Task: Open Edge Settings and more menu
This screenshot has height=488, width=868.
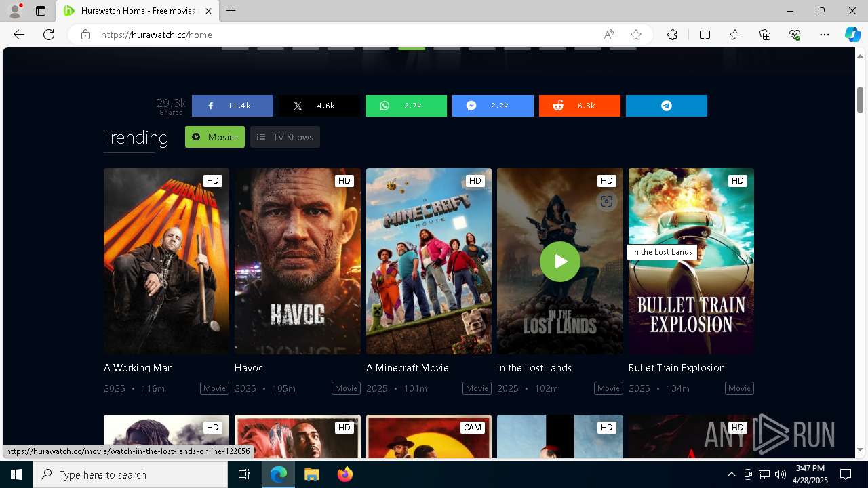Action: (x=825, y=35)
